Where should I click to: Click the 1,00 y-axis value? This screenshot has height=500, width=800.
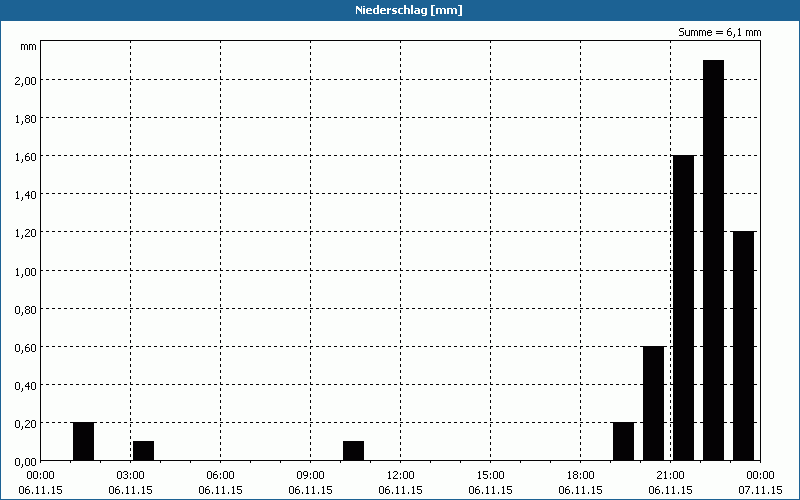(25, 271)
